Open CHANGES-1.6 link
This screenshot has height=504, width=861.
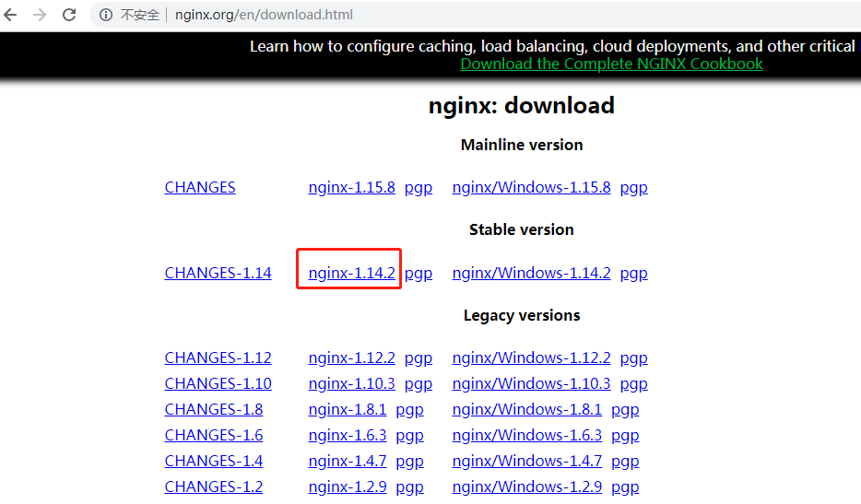(x=214, y=436)
